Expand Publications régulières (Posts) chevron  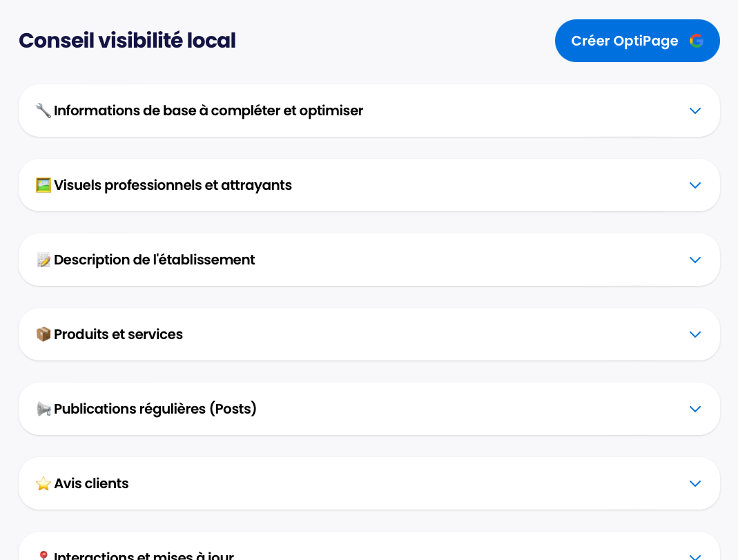tap(695, 409)
